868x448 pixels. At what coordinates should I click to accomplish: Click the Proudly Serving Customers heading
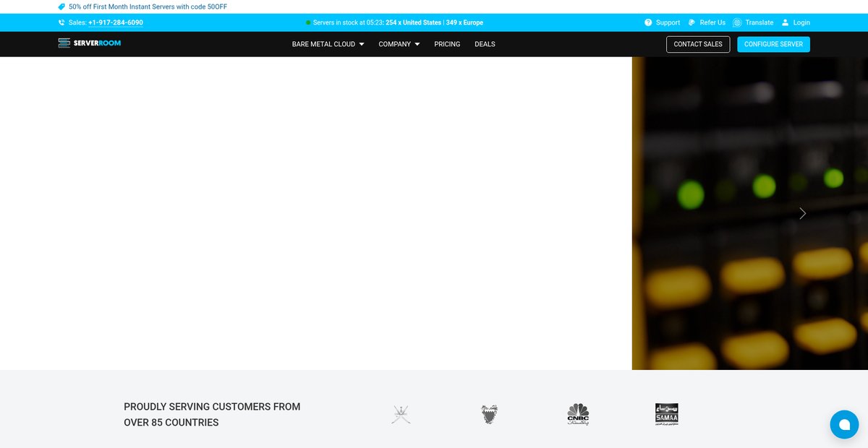[212, 415]
